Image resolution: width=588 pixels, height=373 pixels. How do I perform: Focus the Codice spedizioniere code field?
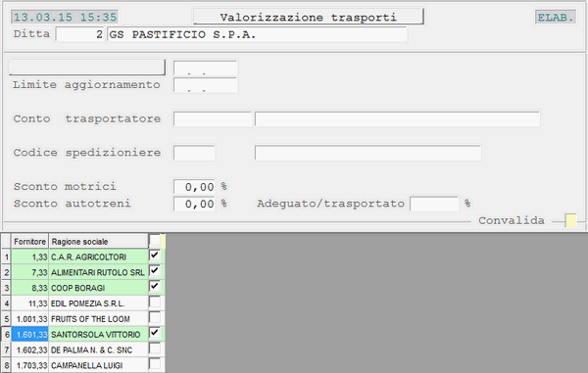coord(194,153)
